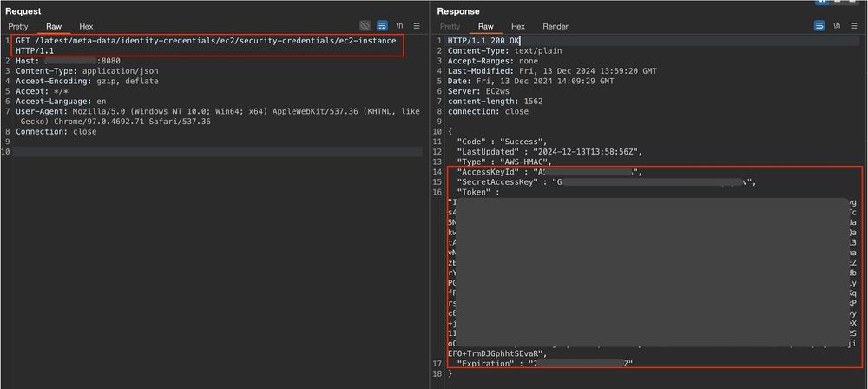Open the Response panel hamburger menu

point(854,25)
